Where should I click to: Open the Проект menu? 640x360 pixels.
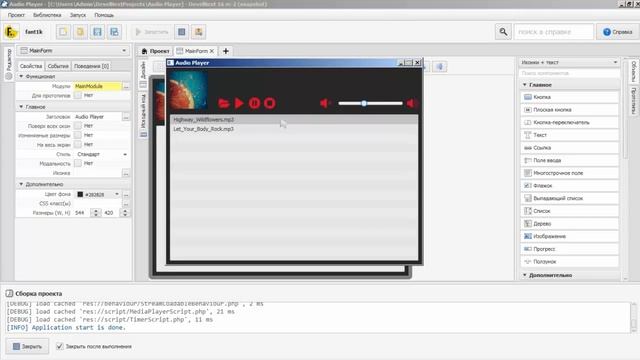(16, 15)
